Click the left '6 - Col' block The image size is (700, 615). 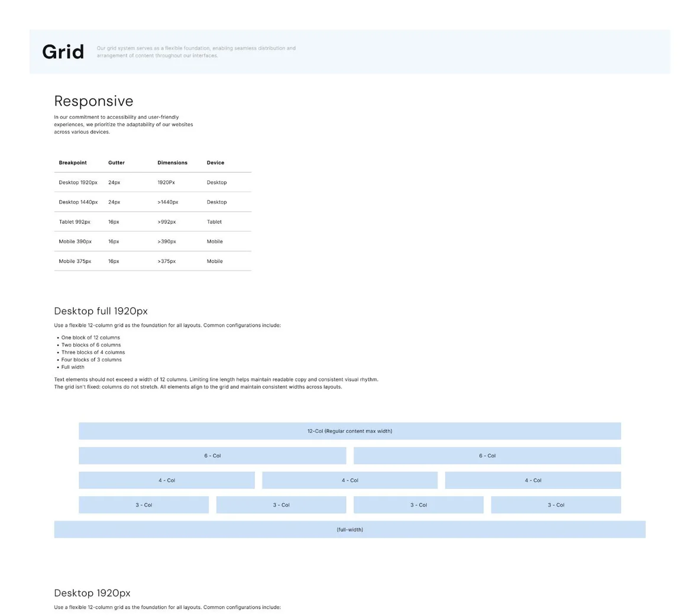(x=212, y=456)
